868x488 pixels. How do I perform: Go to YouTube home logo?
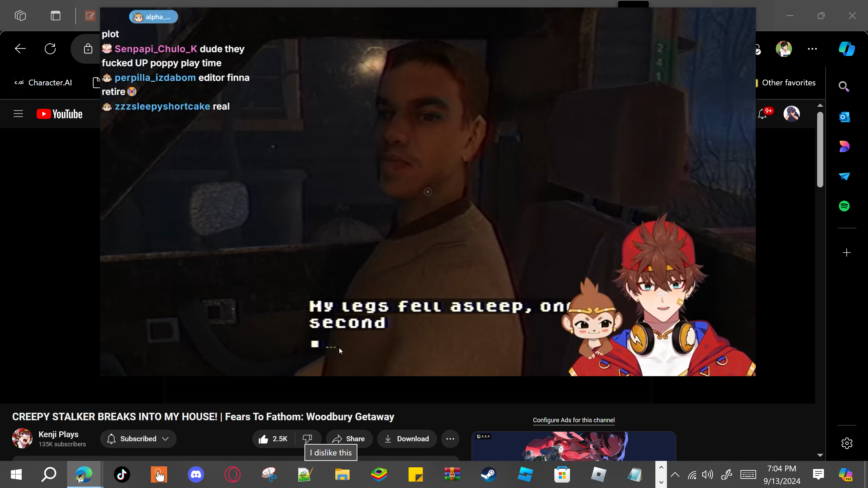(59, 114)
